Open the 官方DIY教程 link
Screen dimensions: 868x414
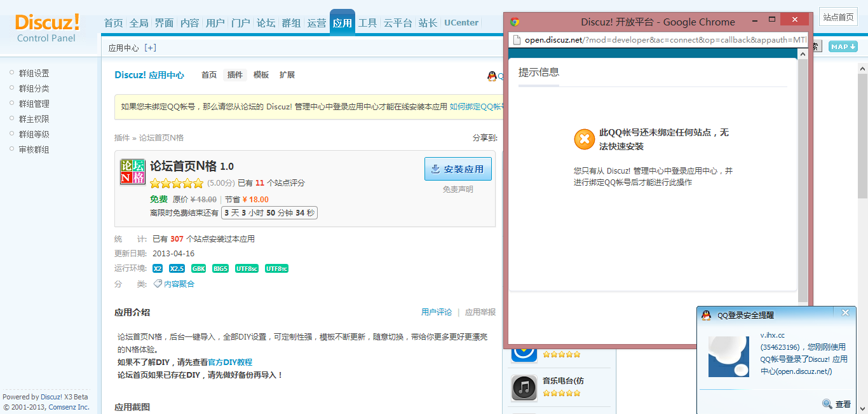click(x=231, y=362)
